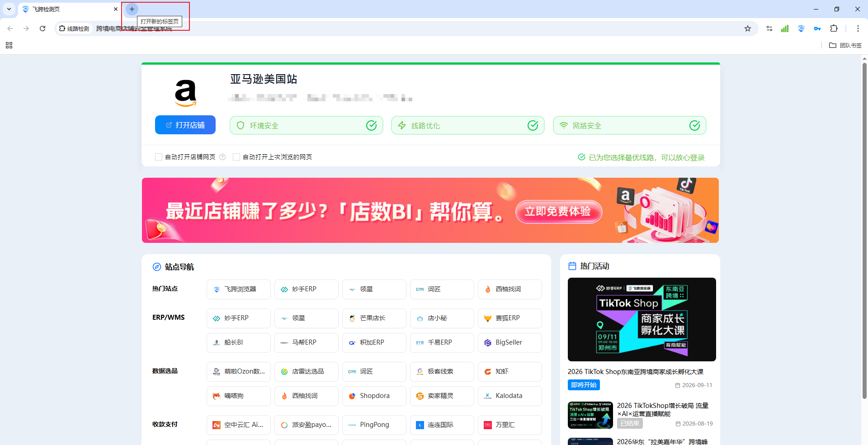Open the 团队书签 bookmarks folder
This screenshot has height=445, width=868.
pos(845,45)
